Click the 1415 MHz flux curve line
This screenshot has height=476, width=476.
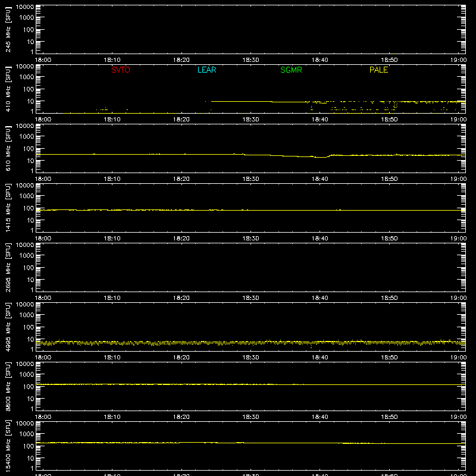coord(250,210)
